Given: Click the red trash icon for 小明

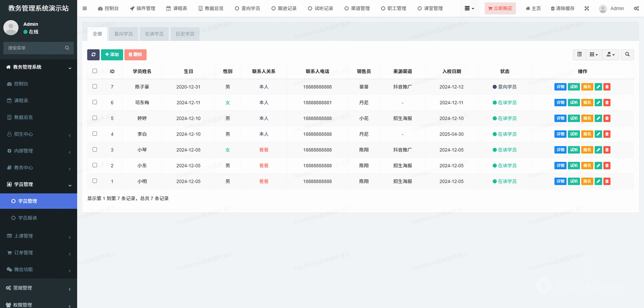Looking at the screenshot, I should [x=607, y=181].
